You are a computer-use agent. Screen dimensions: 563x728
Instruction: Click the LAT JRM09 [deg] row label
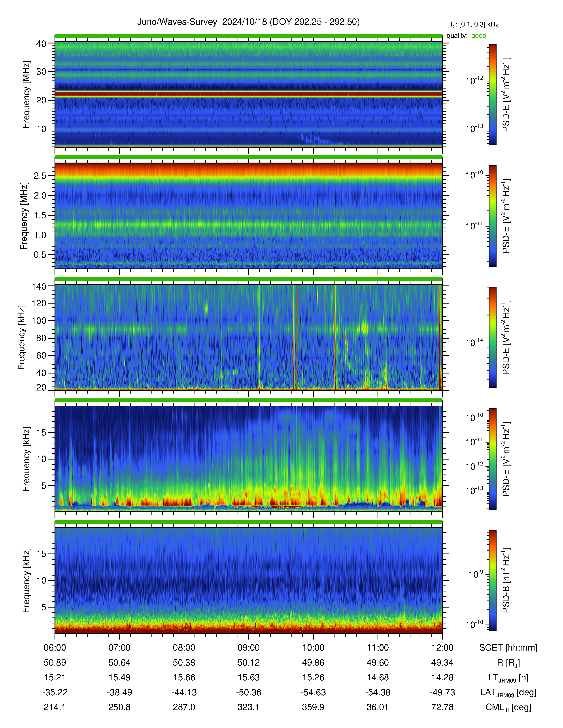pyautogui.click(x=508, y=693)
